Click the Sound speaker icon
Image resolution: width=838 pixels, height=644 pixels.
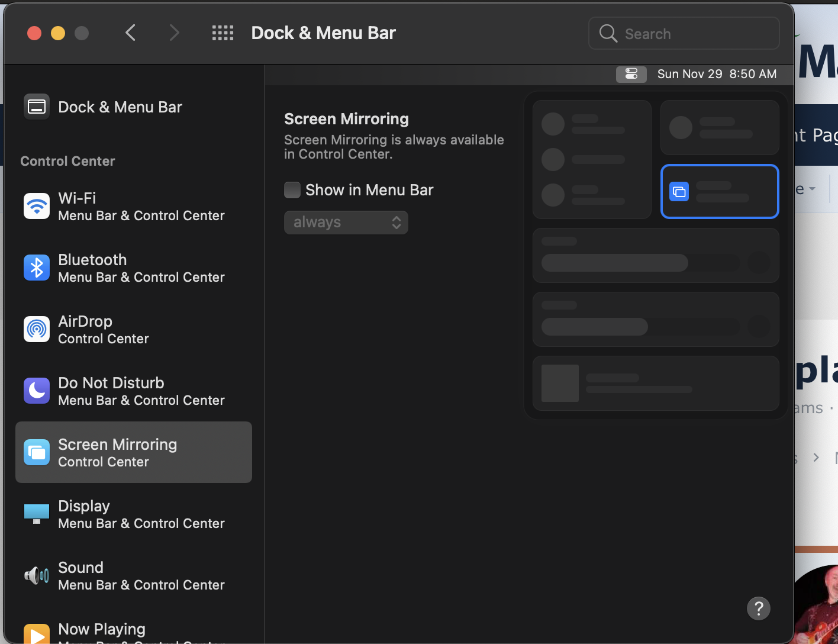[x=37, y=575]
